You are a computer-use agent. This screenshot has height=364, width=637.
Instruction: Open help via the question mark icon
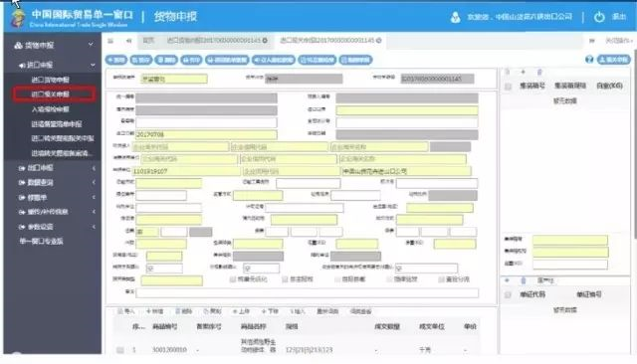(589, 60)
